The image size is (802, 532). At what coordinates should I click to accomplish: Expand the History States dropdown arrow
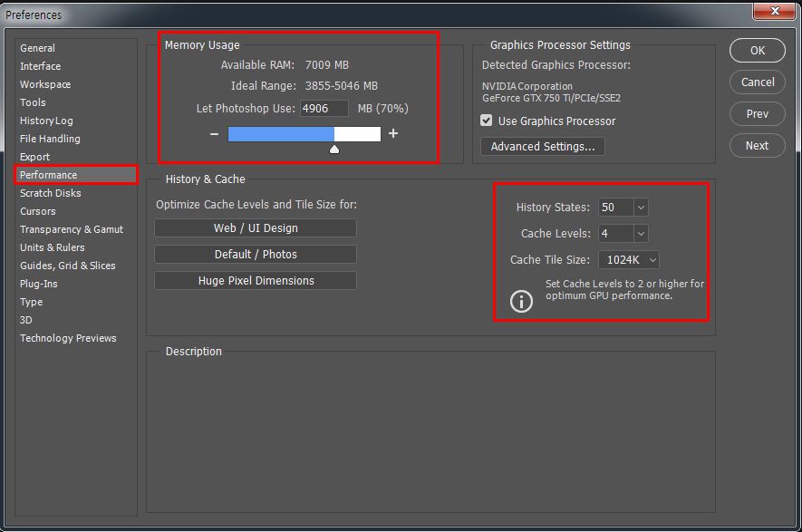[x=641, y=208]
